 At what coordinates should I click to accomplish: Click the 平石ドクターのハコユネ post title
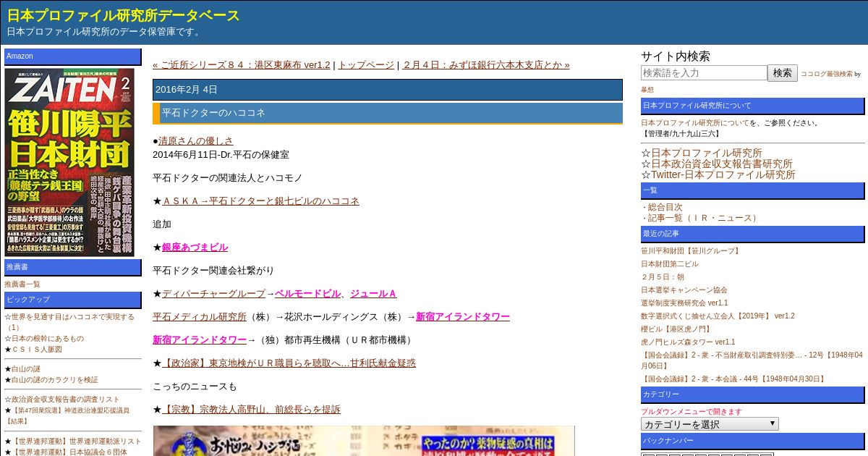pos(213,113)
